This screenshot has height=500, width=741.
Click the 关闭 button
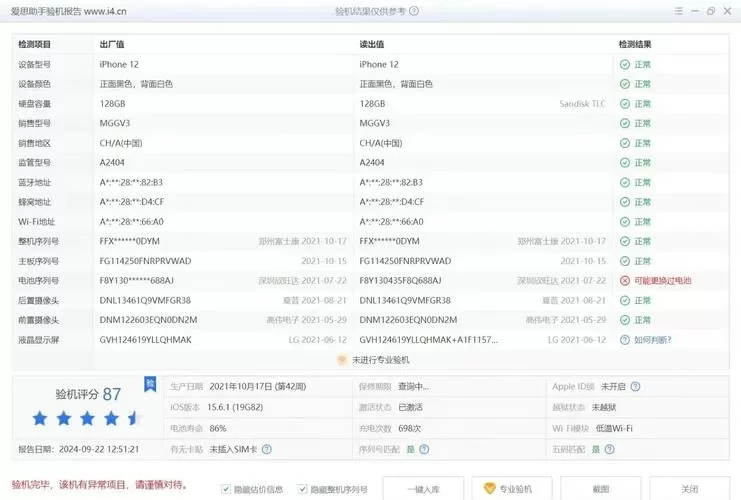tap(689, 488)
